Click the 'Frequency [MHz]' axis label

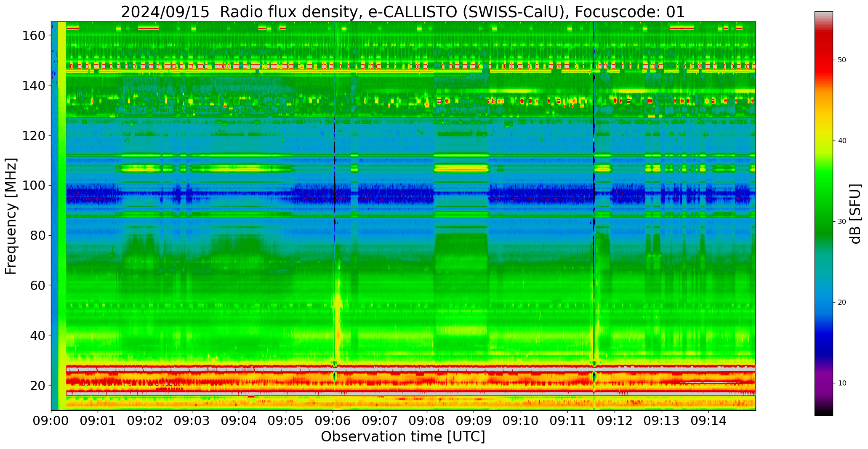[11, 216]
